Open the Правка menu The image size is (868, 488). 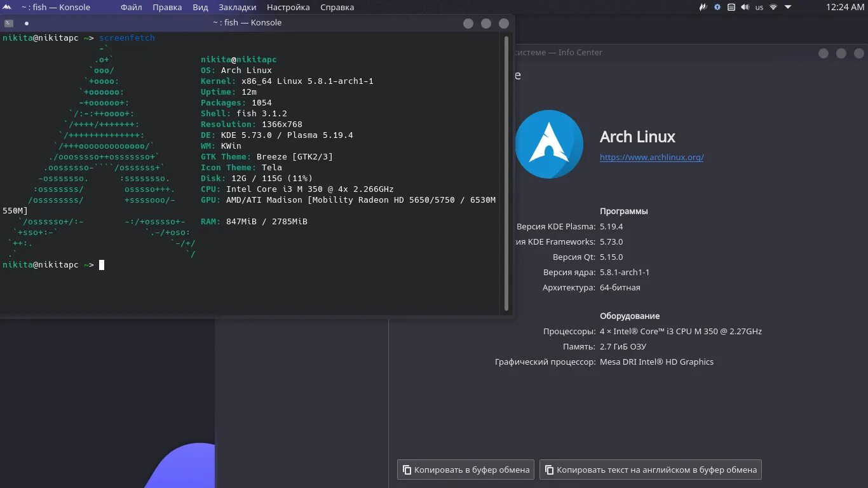(x=167, y=8)
